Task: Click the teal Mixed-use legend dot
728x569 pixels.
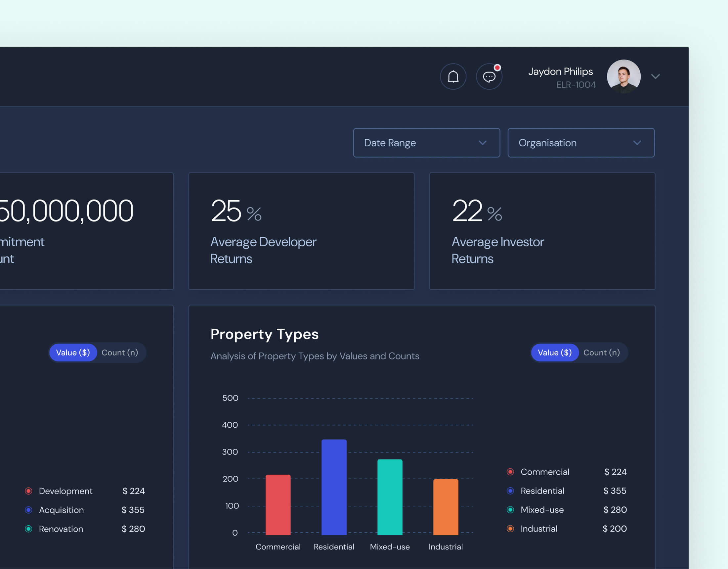Action: tap(510, 510)
